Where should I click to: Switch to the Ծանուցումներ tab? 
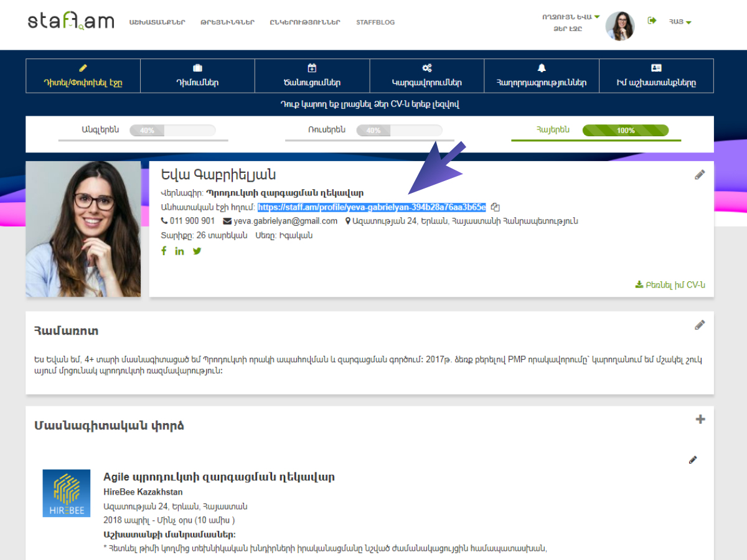tap(312, 76)
